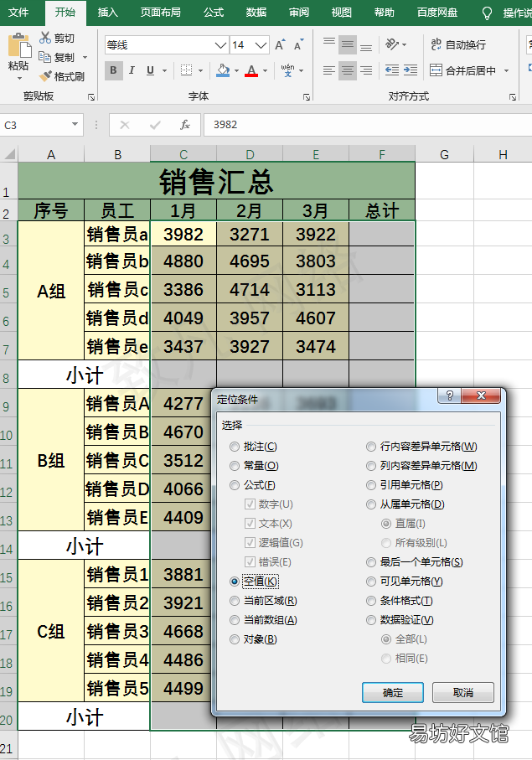The width and height of the screenshot is (532, 760).
Task: Switch to the 数据 tab
Action: (x=256, y=13)
